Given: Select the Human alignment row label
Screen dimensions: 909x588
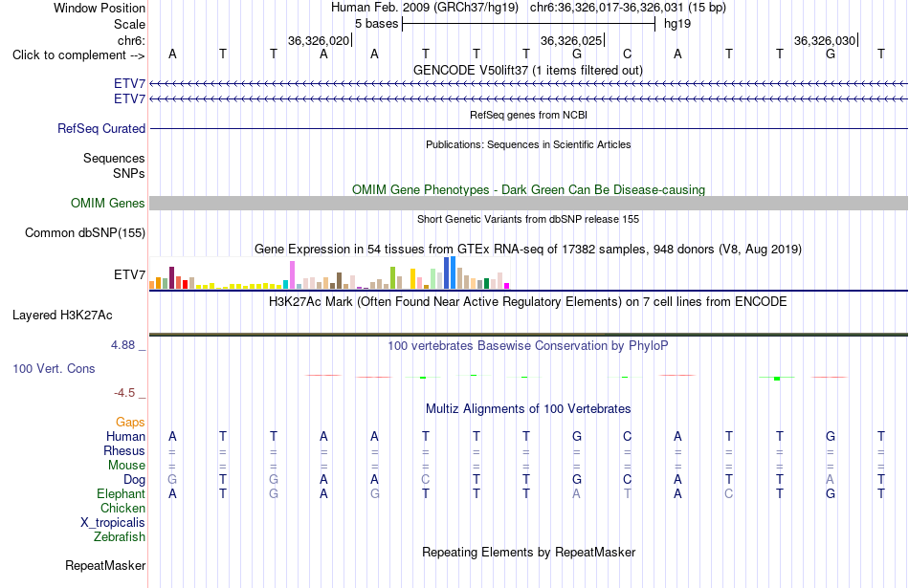Looking at the screenshot, I should (125, 436).
